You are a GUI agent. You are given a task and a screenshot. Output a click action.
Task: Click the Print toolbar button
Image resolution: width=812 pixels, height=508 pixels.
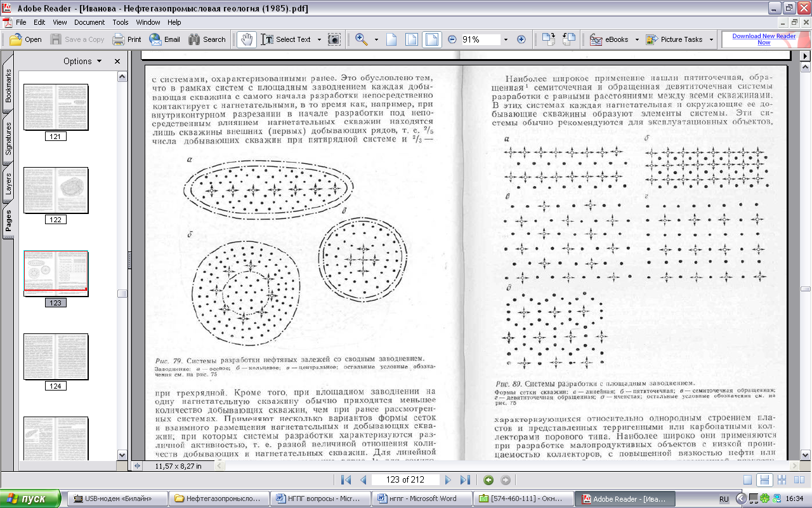pos(127,39)
